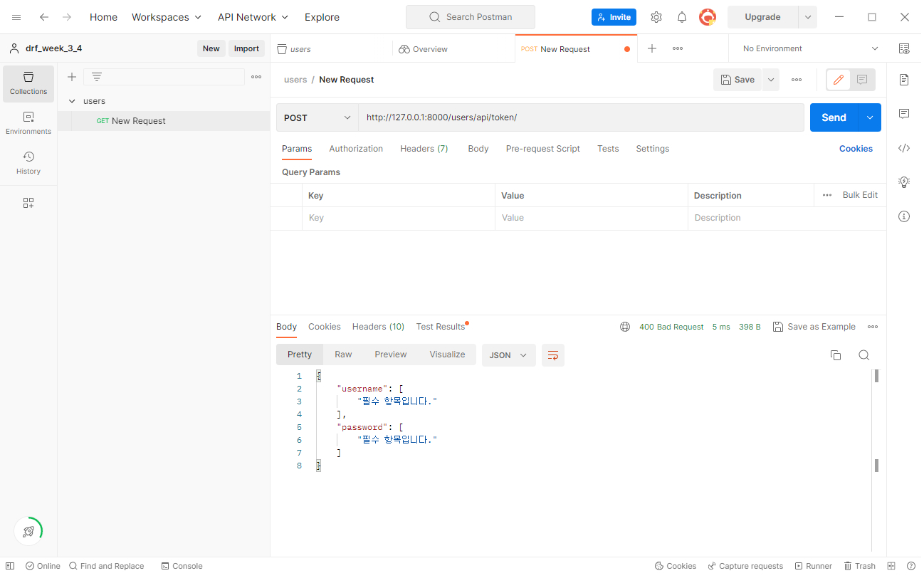Open the help icon in status bar
924x583 pixels.
point(911,566)
